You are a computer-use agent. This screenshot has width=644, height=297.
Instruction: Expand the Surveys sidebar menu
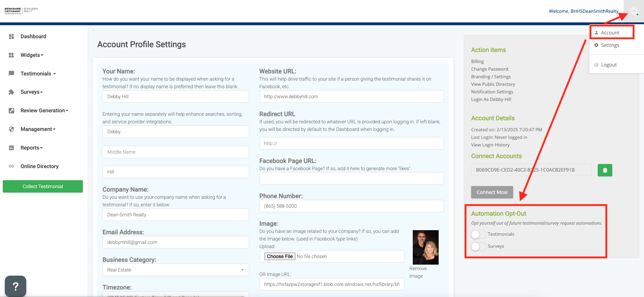click(x=31, y=92)
